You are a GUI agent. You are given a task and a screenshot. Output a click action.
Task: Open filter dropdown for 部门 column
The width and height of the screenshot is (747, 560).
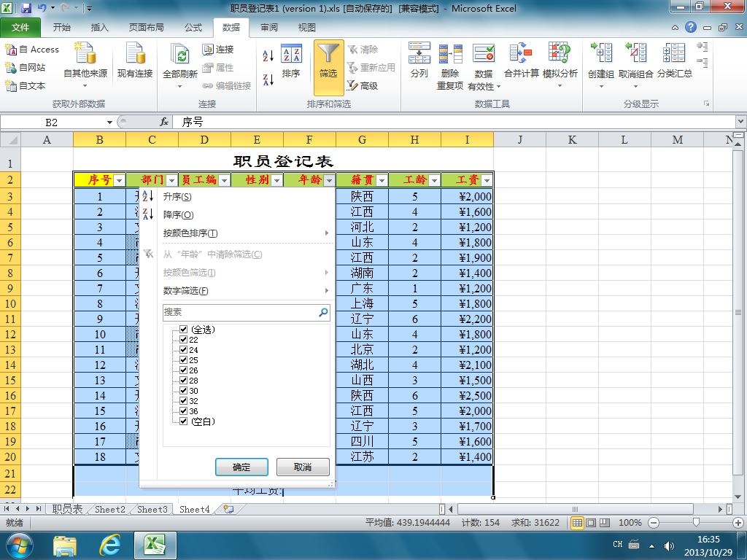[172, 181]
